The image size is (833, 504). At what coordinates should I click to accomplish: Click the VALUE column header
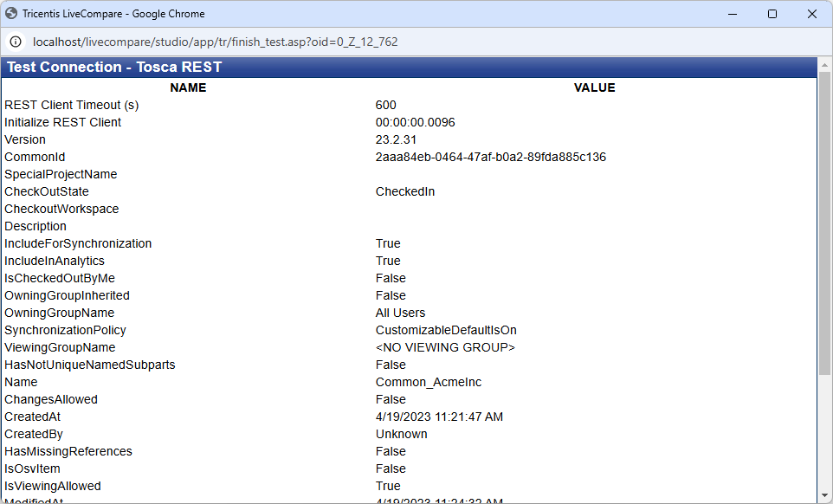tap(595, 87)
